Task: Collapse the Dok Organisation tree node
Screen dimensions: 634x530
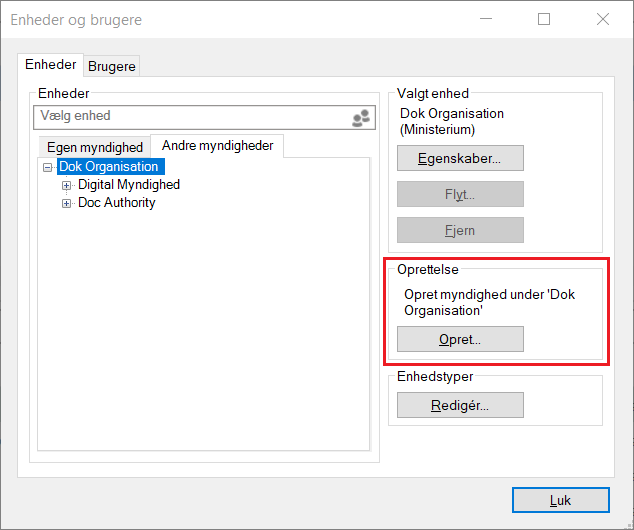Action: 48,167
